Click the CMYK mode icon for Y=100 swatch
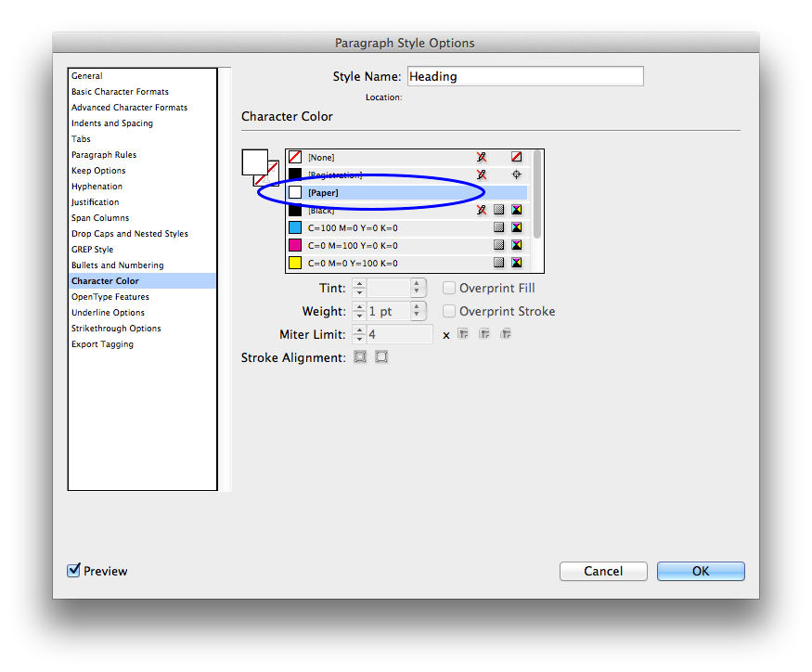 [x=516, y=263]
